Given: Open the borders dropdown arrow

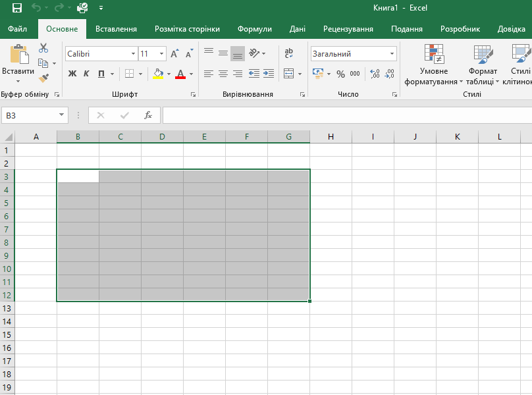Looking at the screenshot, I should [140, 74].
